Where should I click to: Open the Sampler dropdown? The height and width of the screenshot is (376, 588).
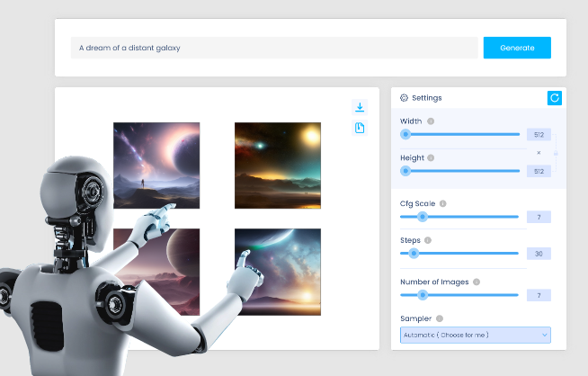(x=475, y=335)
